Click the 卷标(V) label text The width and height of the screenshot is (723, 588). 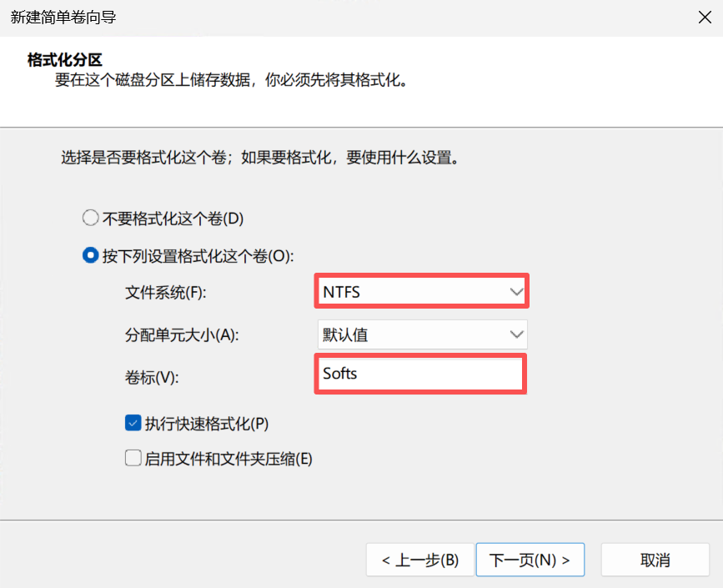pos(153,376)
